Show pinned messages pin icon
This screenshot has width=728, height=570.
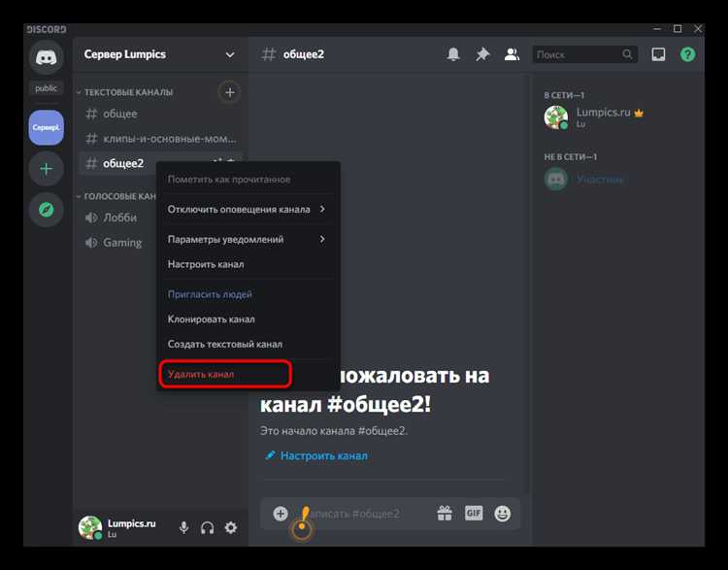(x=482, y=54)
